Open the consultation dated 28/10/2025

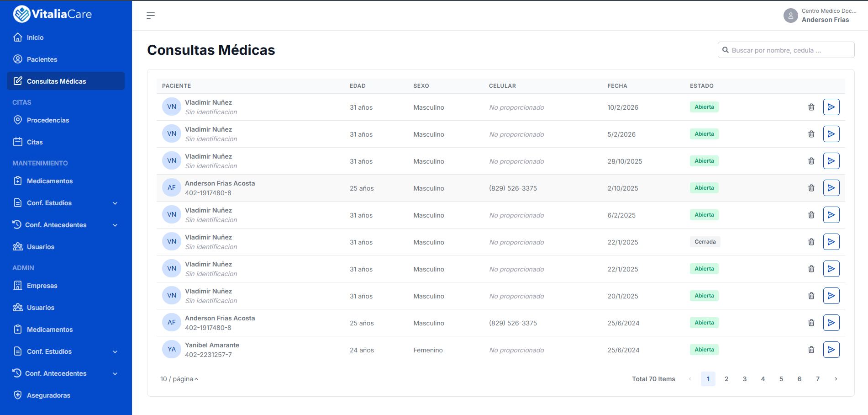pos(831,161)
